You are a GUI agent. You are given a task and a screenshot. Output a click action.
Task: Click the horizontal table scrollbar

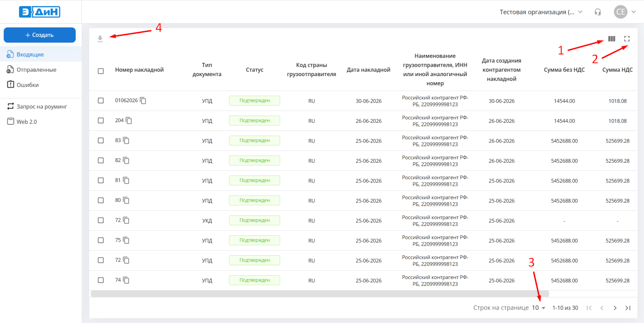pos(320,294)
